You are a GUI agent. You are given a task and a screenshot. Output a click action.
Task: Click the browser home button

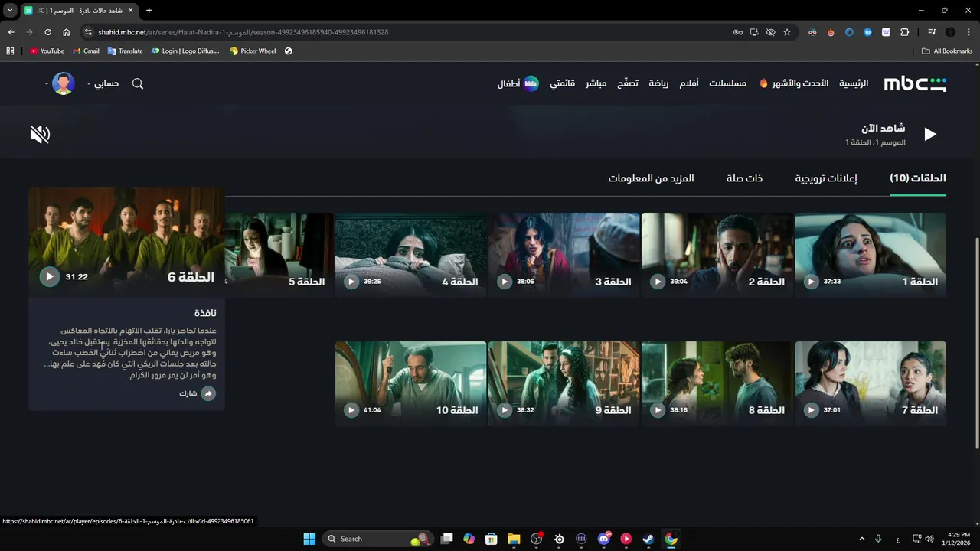66,32
